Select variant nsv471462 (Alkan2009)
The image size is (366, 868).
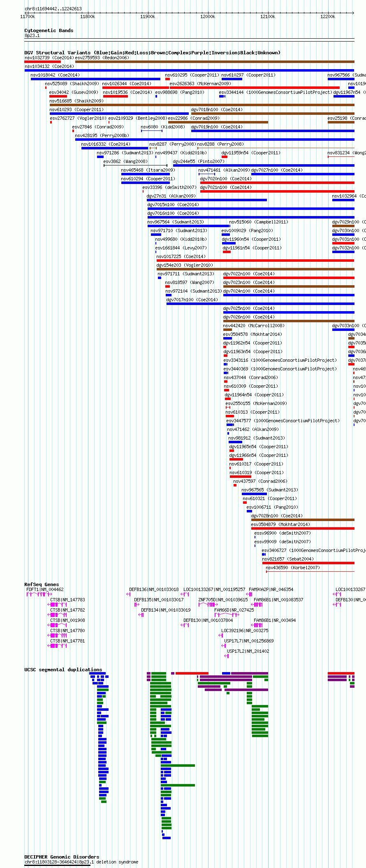click(x=252, y=429)
